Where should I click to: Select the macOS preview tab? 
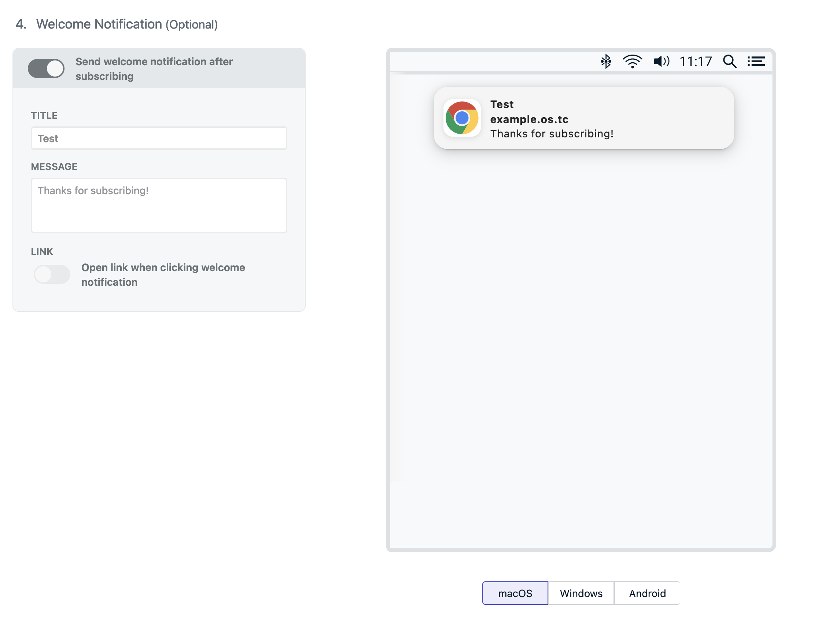pos(515,593)
